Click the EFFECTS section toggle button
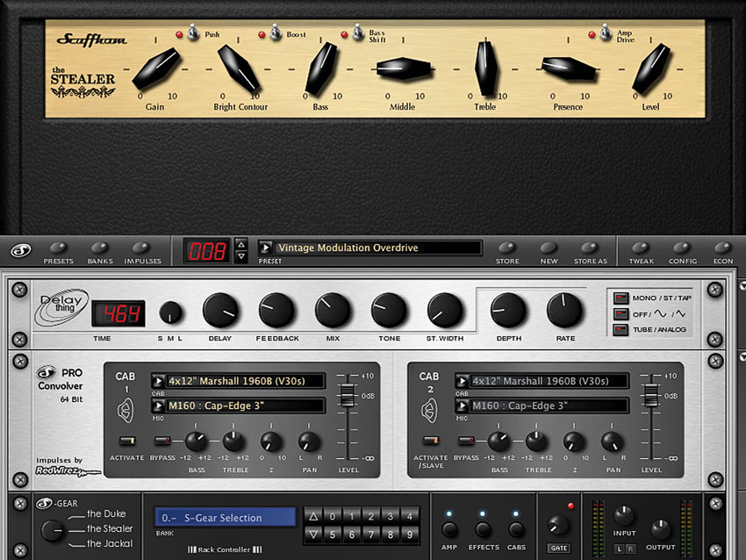746x560 pixels. click(x=483, y=529)
